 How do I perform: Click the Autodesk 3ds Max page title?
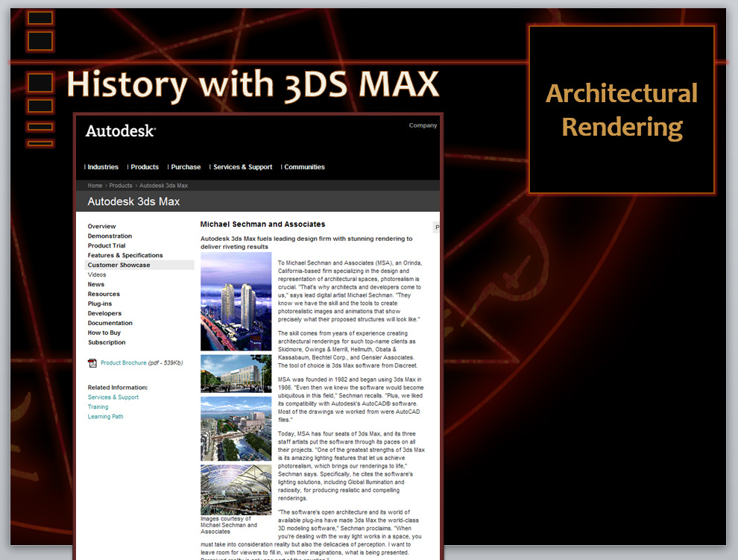tap(133, 201)
